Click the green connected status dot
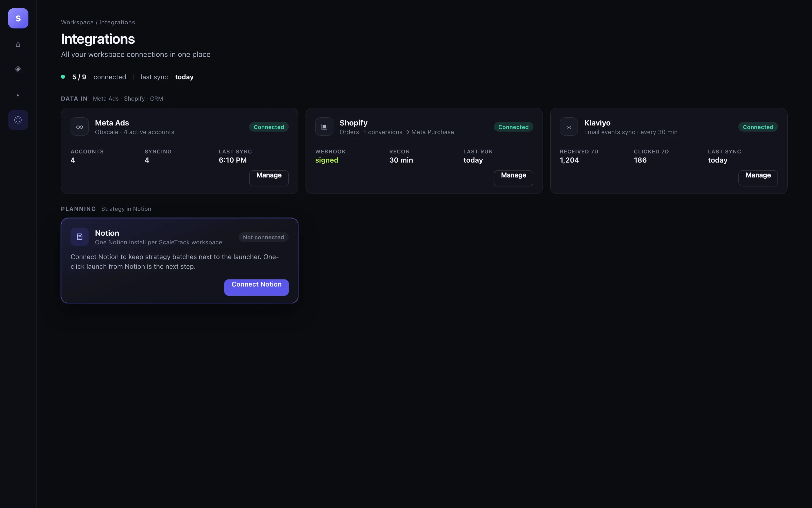Image resolution: width=812 pixels, height=508 pixels. [x=63, y=77]
